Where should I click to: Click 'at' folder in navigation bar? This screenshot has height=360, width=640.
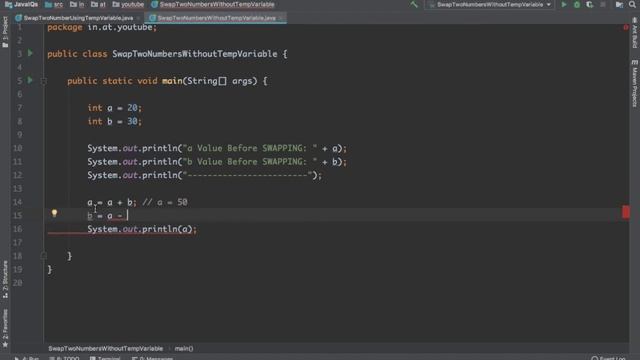(98, 4)
